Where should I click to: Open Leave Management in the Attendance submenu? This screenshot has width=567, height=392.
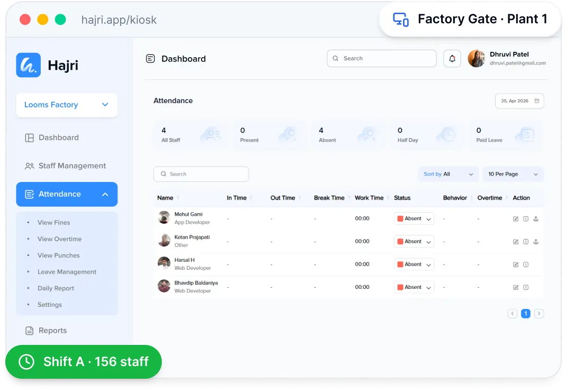click(x=67, y=272)
